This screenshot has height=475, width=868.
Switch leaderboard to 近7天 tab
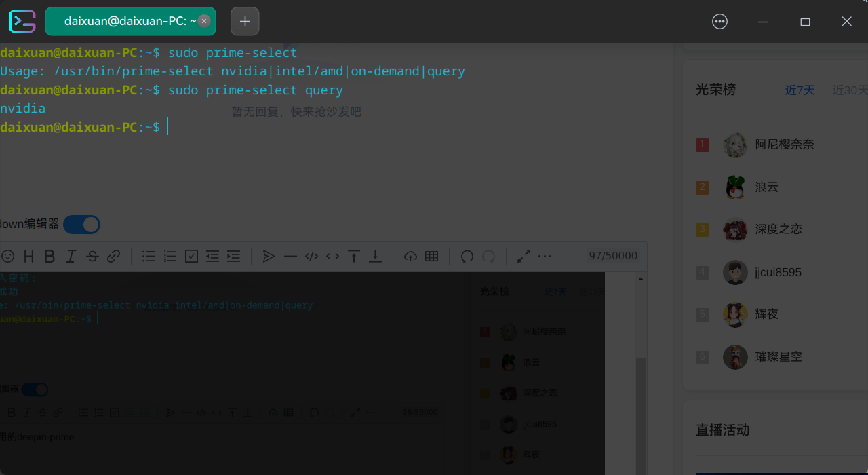point(800,90)
